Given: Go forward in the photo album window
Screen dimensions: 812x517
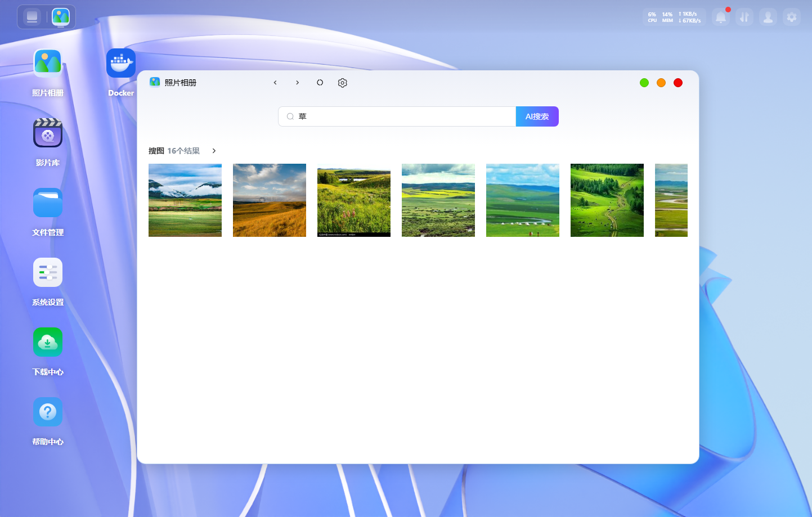Looking at the screenshot, I should [x=298, y=83].
